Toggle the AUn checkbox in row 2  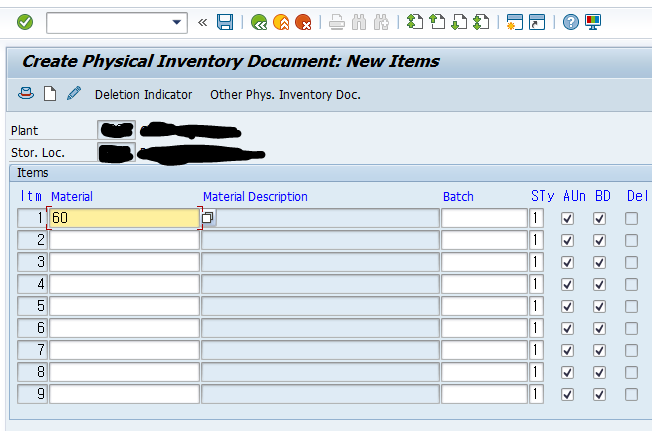[567, 241]
